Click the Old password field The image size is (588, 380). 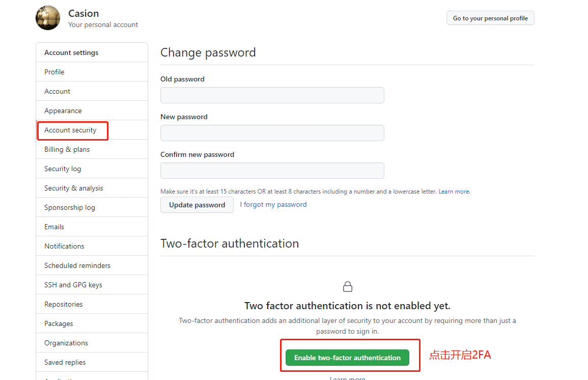pos(272,95)
